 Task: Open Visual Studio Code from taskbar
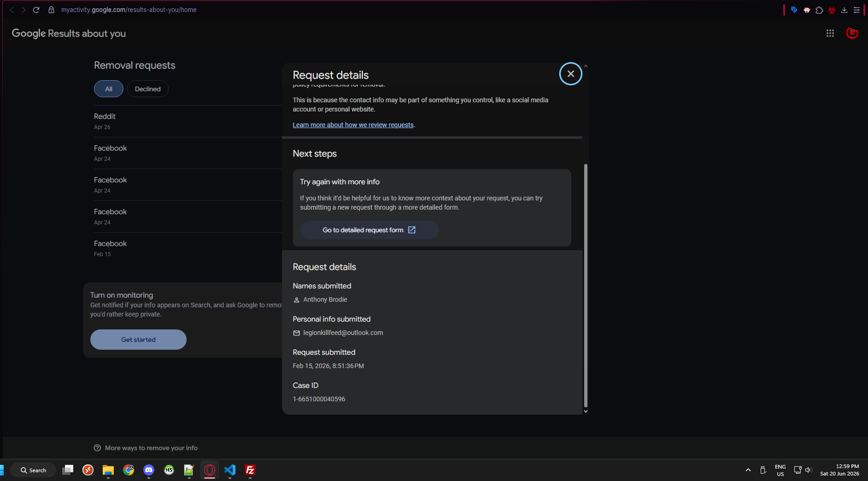coord(230,470)
